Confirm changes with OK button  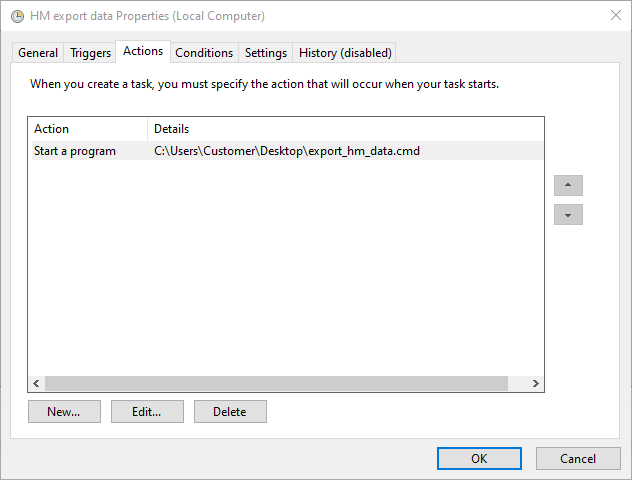pyautogui.click(x=479, y=459)
